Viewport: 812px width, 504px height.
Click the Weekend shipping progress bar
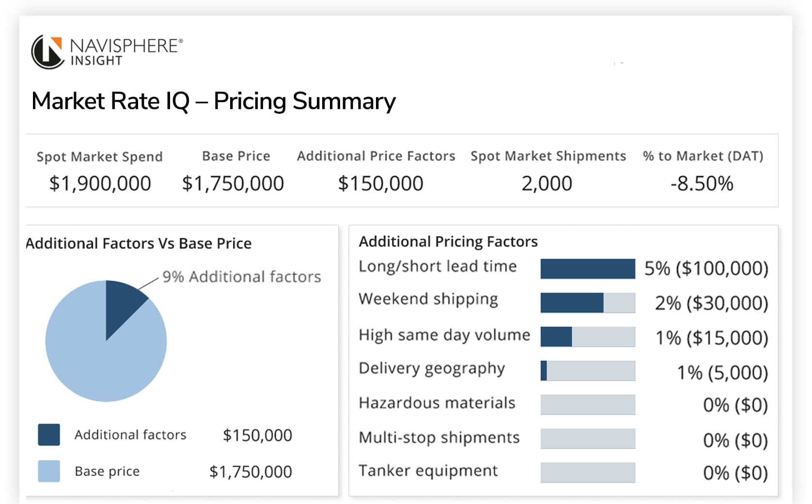tap(587, 303)
